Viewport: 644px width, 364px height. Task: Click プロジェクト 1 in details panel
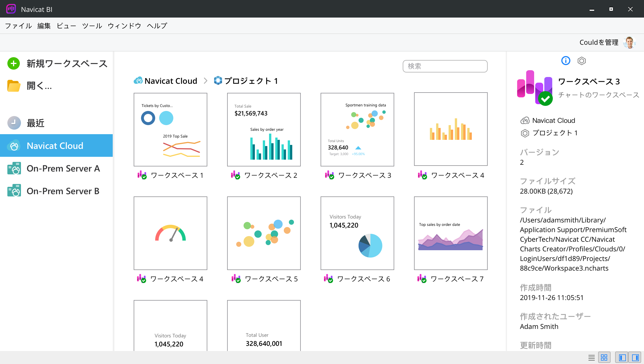[x=555, y=133]
